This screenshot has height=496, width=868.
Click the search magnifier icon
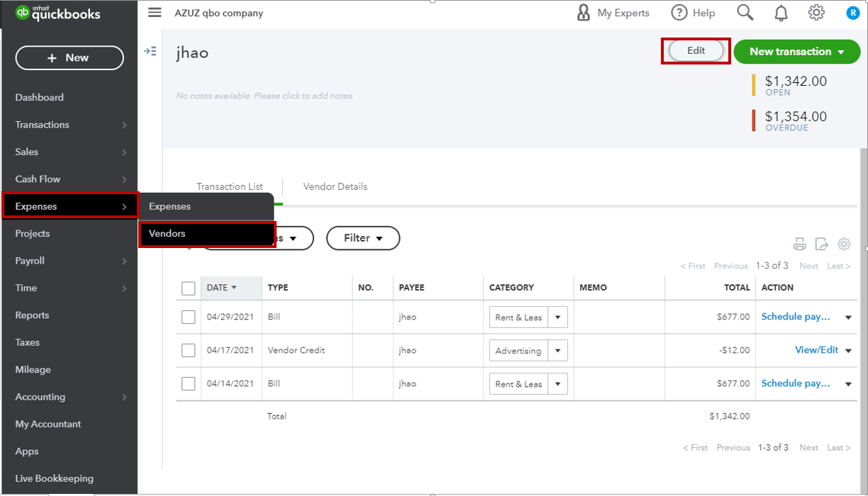745,12
